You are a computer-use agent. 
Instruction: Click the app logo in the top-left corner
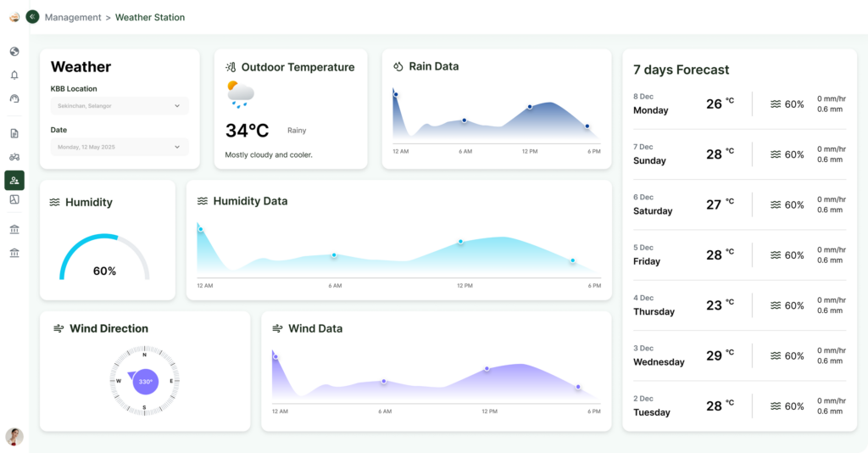[14, 17]
